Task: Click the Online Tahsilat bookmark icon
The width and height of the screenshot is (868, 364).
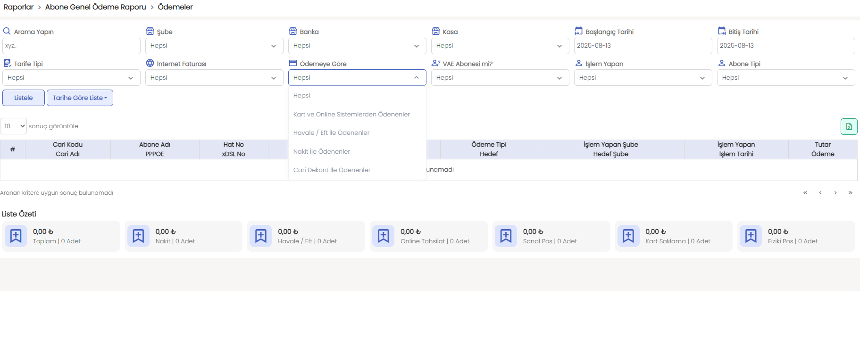Action: (x=384, y=236)
